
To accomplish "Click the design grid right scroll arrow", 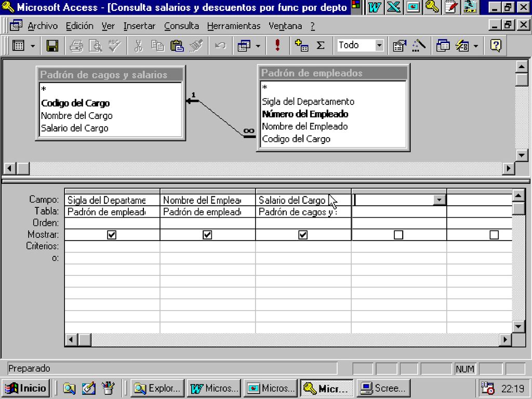I will (x=506, y=340).
